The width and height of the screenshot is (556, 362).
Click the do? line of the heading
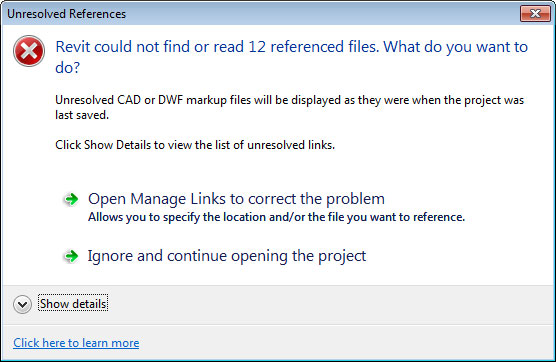point(67,67)
